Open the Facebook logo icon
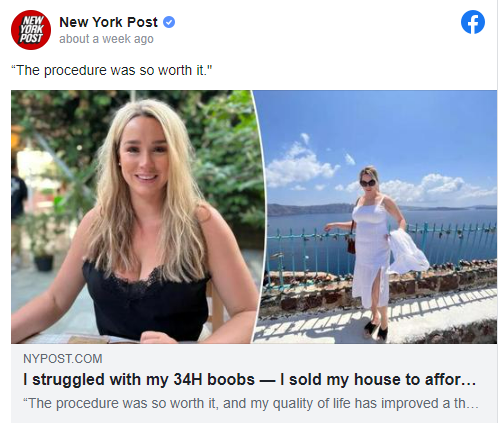 click(473, 22)
